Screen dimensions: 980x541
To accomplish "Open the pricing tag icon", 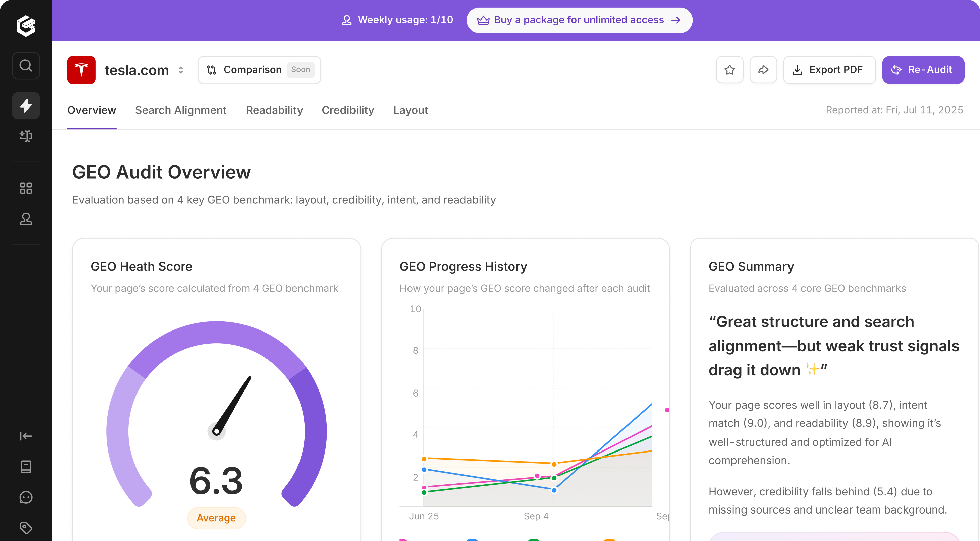I will click(26, 528).
